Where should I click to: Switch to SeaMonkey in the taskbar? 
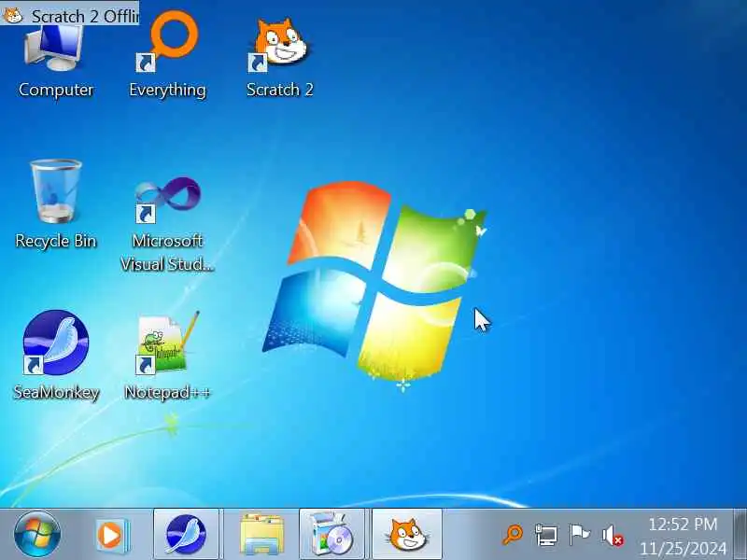186,534
